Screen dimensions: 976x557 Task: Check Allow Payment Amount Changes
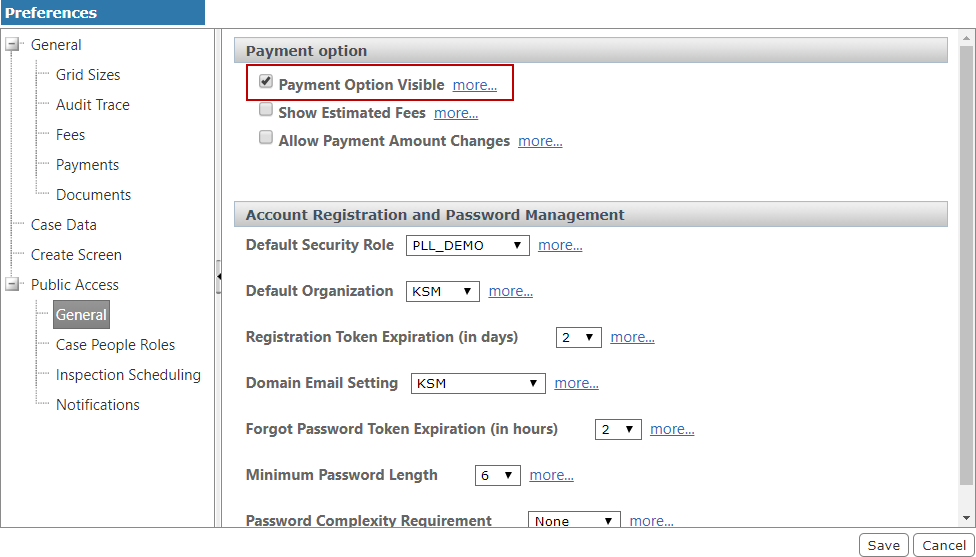[266, 138]
